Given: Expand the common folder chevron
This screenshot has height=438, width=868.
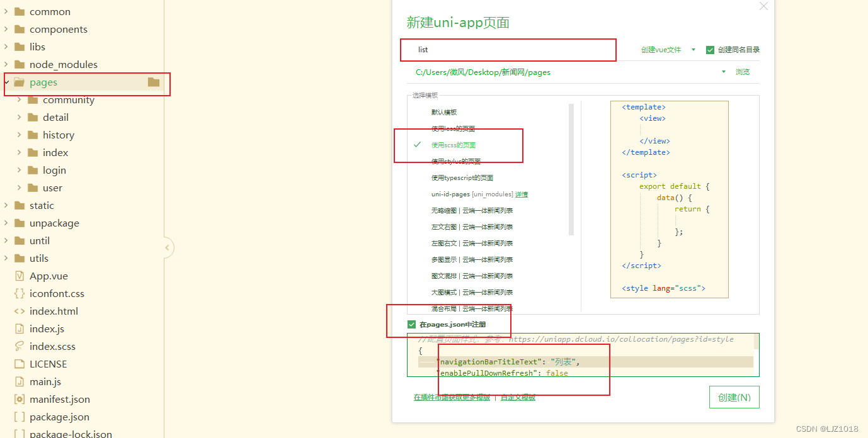Looking at the screenshot, I should point(6,11).
